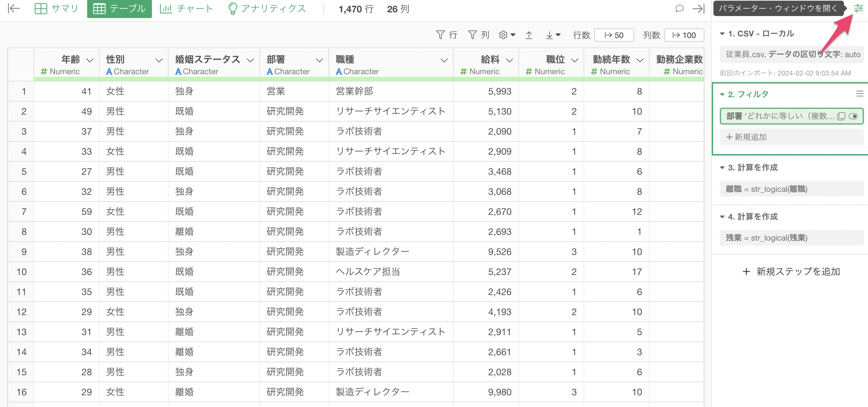Open the フィルタ step hamburger menu

860,94
